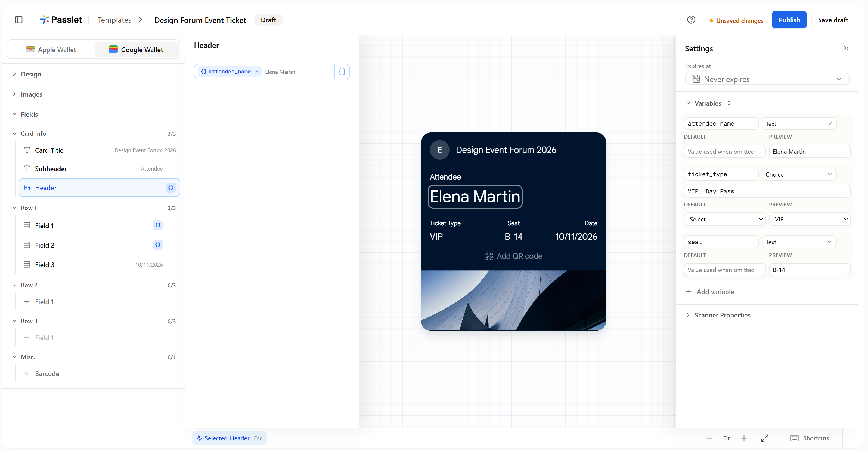Expand the canvas to fullscreen
Screen dimensions: 868x451
click(765, 438)
